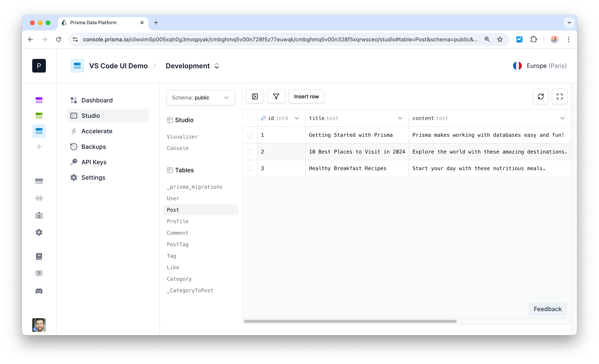Screen dimensions: 599x364
Task: Go to API Keys in sidebar
Action: [x=94, y=162]
